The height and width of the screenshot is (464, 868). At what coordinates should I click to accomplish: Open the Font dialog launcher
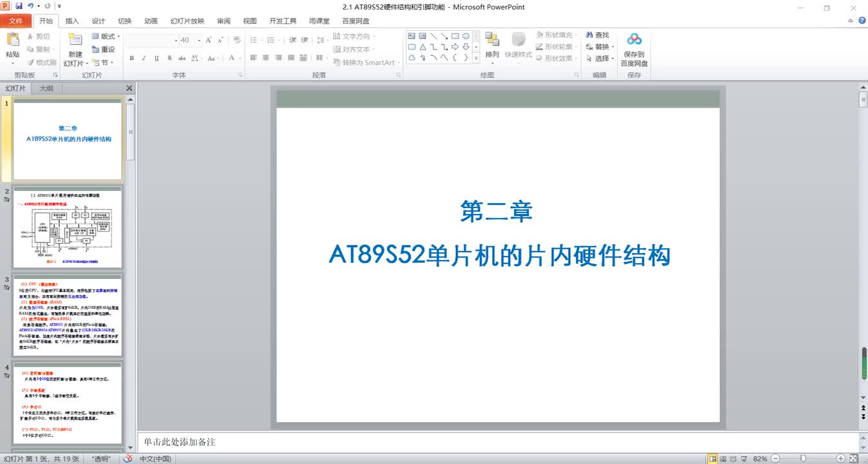241,75
